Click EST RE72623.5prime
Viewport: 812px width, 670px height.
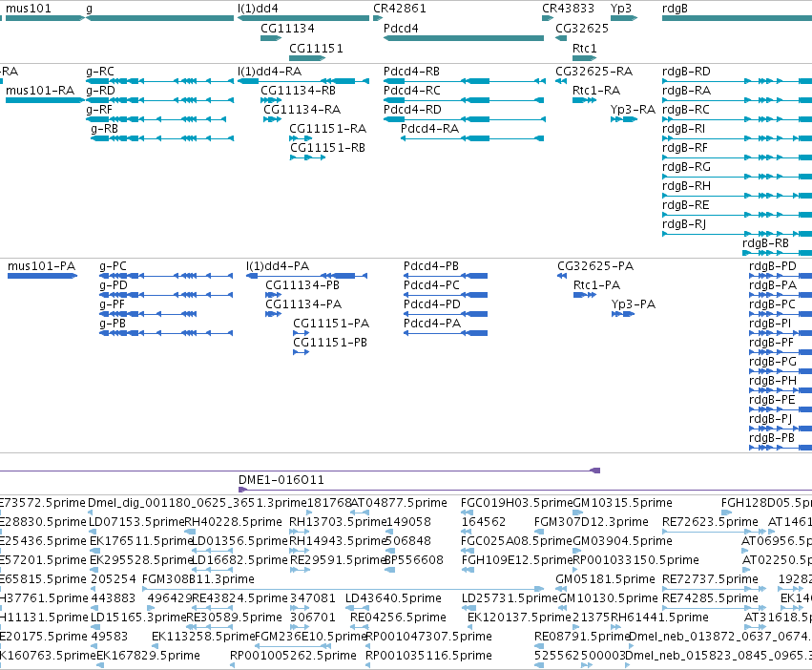pos(710,522)
